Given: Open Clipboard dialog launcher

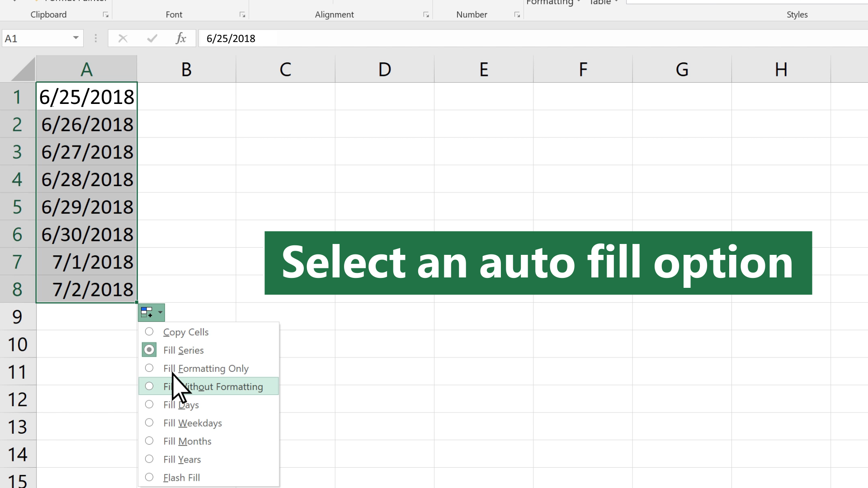Looking at the screenshot, I should [x=106, y=15].
